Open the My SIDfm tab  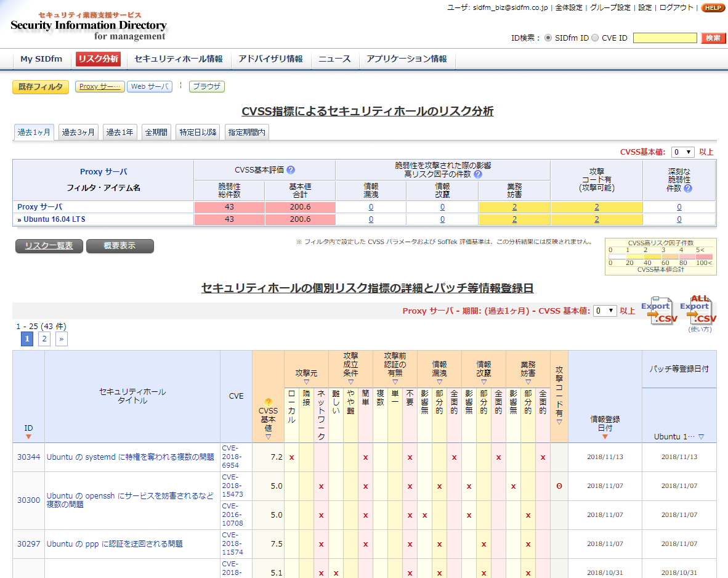pyautogui.click(x=41, y=59)
